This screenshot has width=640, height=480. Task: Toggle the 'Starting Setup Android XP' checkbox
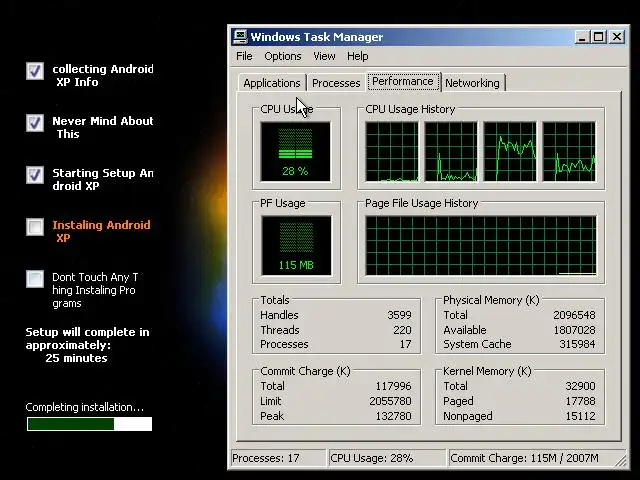tap(35, 175)
